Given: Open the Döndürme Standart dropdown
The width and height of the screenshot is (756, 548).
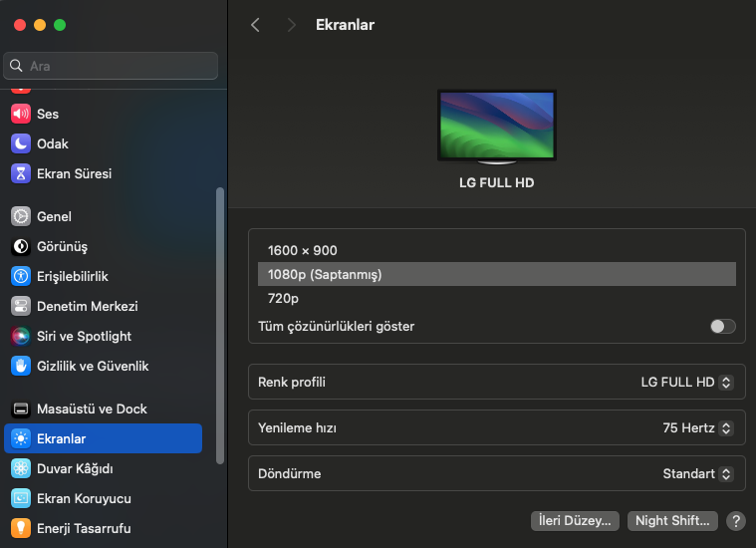Looking at the screenshot, I should 697,473.
